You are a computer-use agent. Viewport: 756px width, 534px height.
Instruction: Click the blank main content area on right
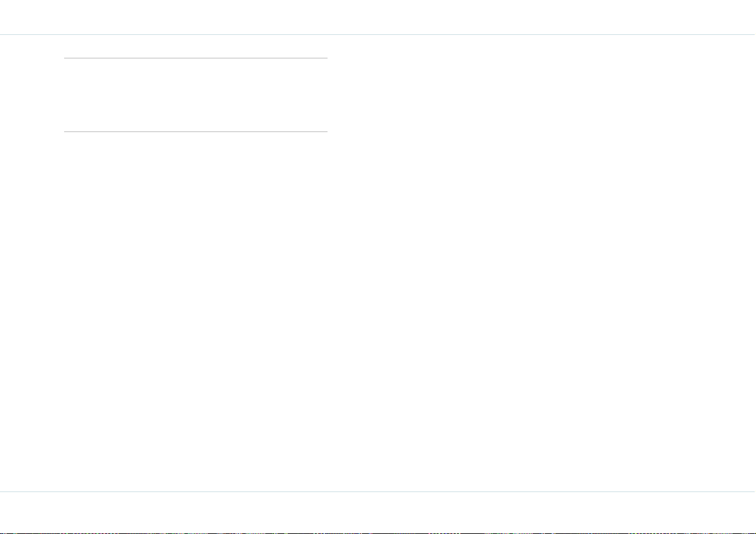tap(541, 263)
